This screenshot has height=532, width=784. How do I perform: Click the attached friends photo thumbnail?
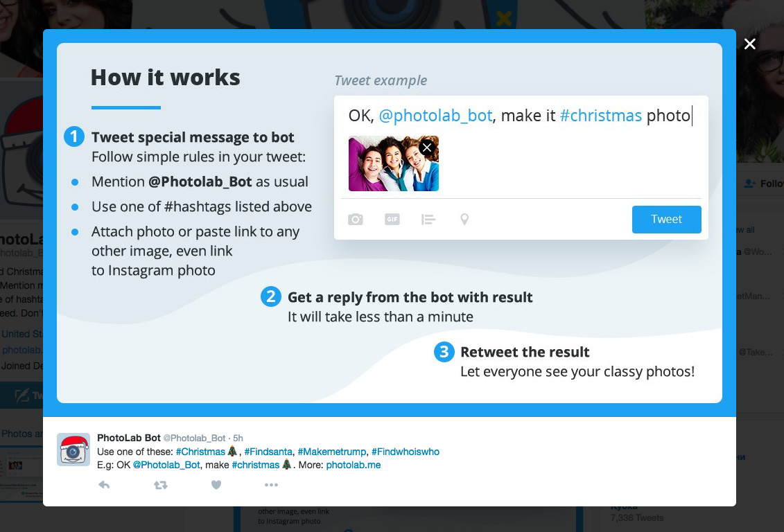[394, 163]
